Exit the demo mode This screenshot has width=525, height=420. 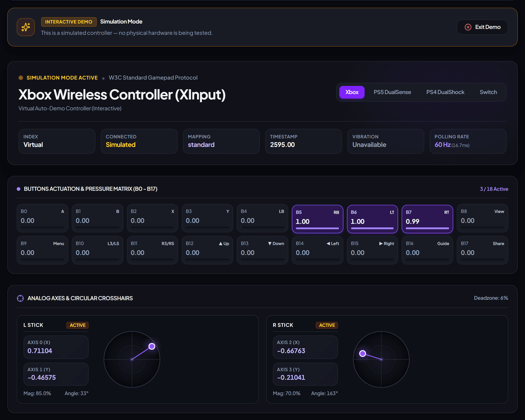[482, 27]
